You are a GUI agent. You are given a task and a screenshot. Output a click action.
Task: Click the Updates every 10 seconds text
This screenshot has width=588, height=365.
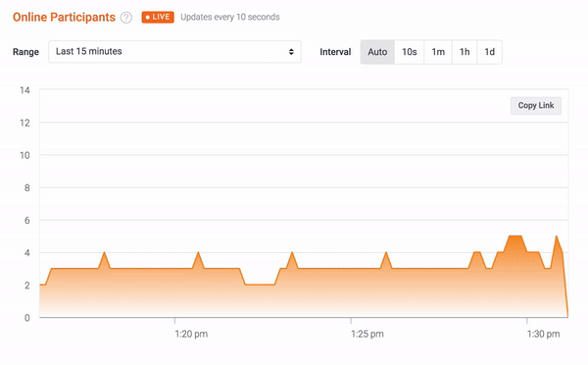tap(230, 17)
